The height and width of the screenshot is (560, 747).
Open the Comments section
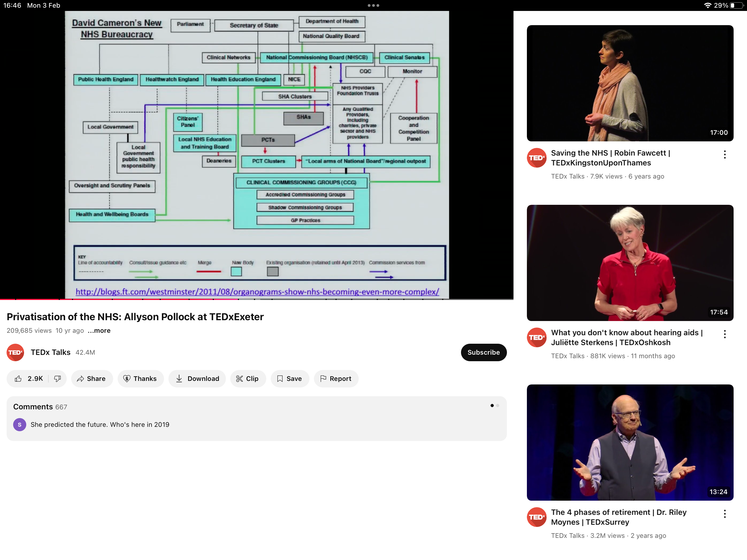pyautogui.click(x=257, y=418)
